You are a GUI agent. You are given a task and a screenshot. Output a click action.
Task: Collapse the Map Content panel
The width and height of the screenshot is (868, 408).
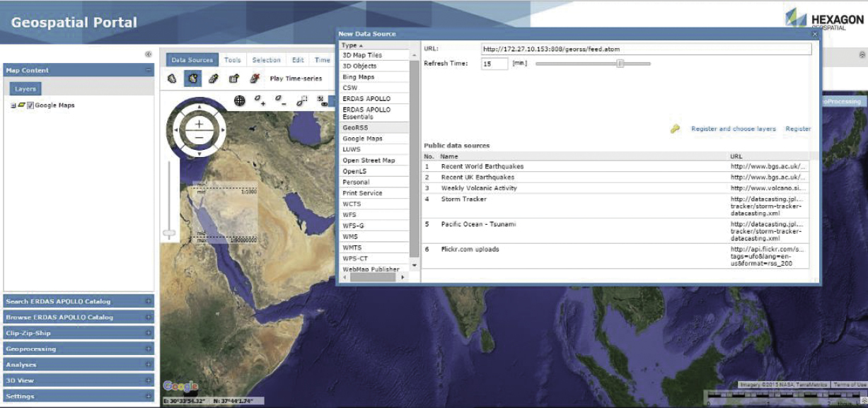coord(147,70)
